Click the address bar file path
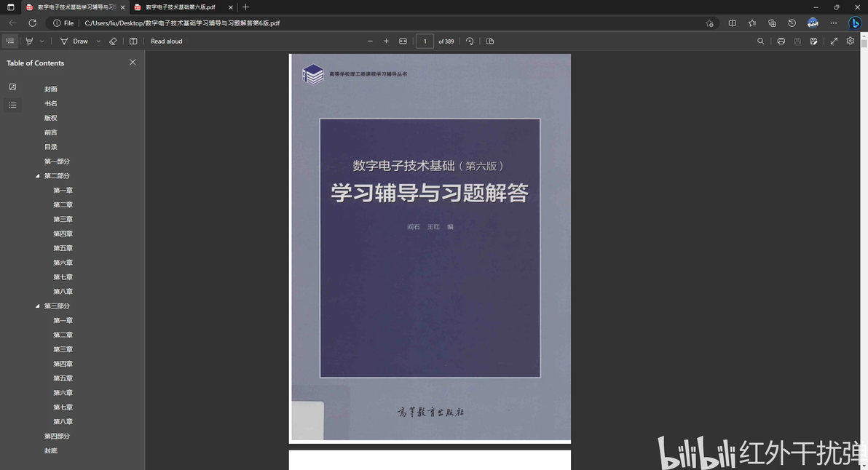This screenshot has width=868, height=470. (182, 23)
